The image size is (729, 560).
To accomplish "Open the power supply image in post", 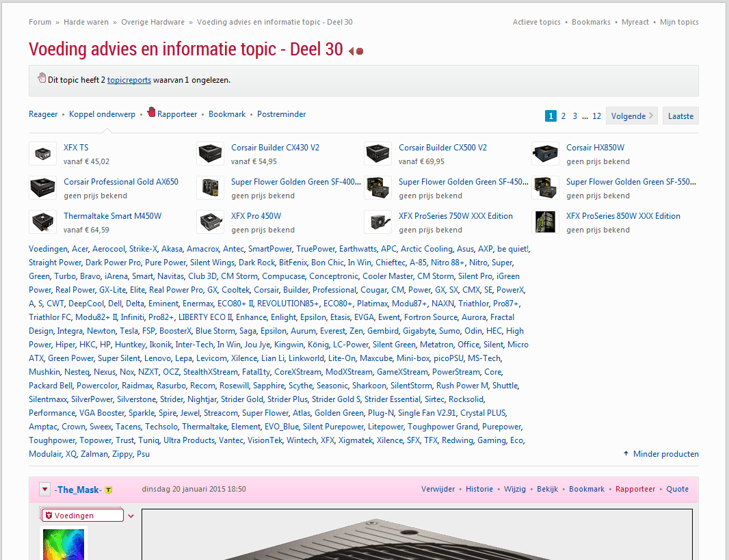I will [417, 535].
